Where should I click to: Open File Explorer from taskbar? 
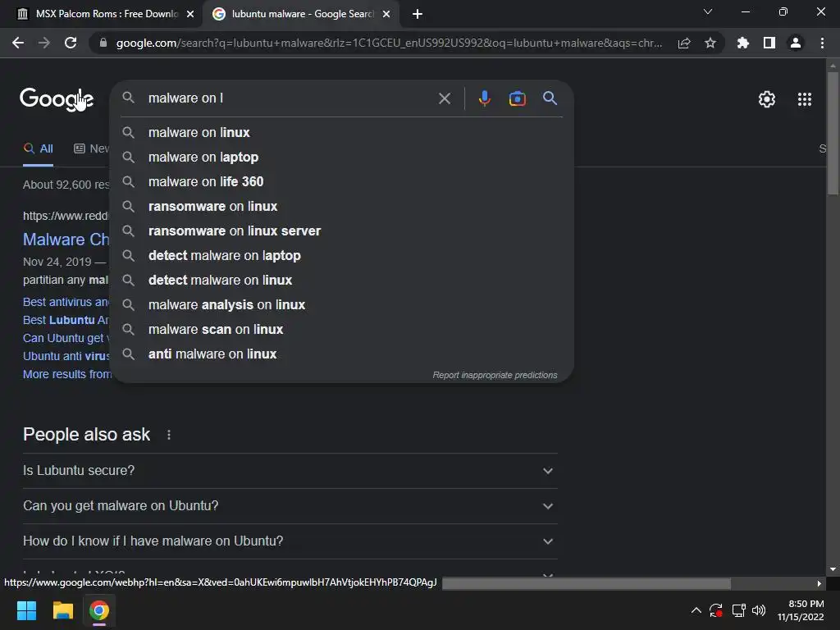pos(62,610)
